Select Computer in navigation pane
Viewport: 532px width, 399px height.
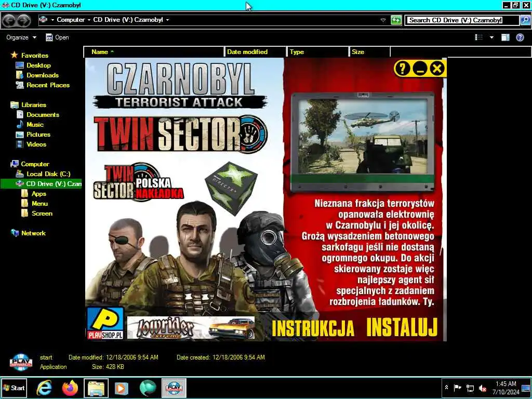coord(35,164)
